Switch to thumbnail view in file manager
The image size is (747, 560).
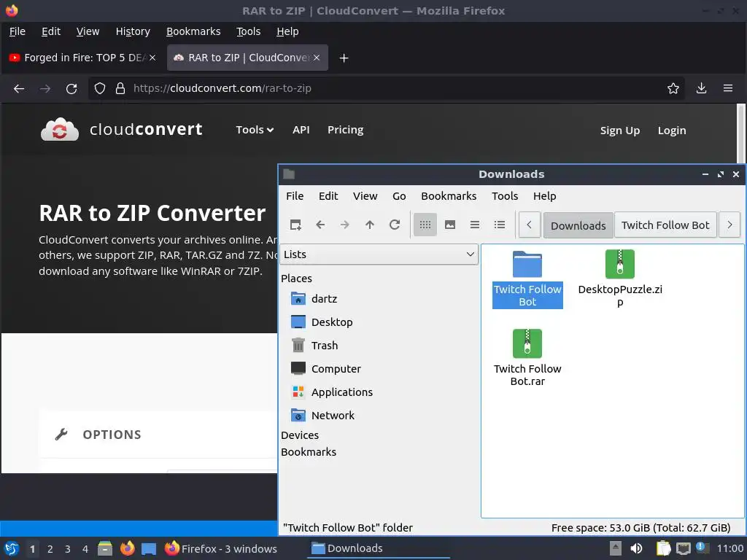click(449, 225)
